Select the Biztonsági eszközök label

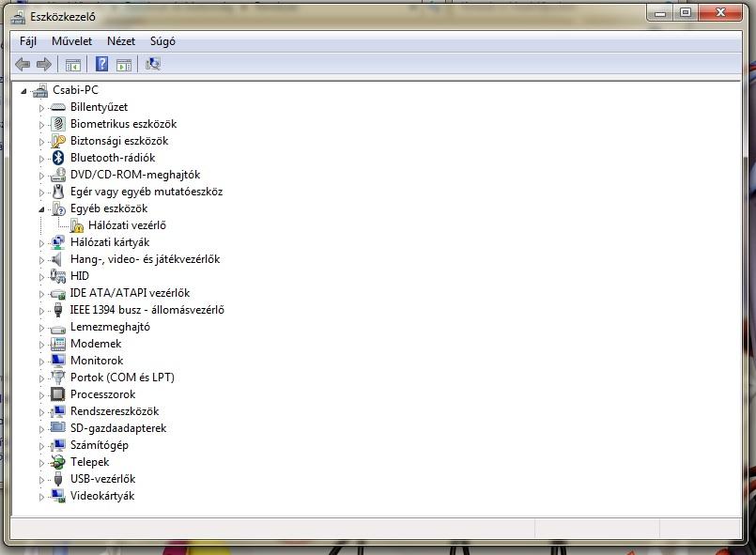coord(119,141)
